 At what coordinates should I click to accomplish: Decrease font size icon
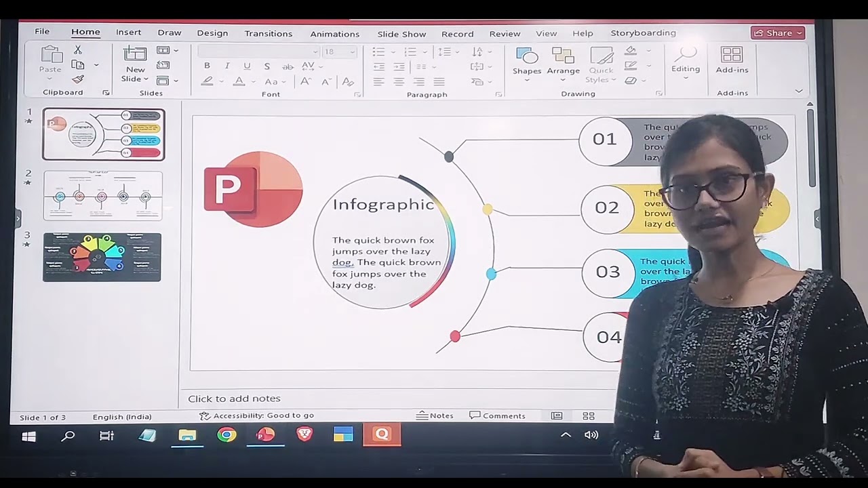[326, 81]
